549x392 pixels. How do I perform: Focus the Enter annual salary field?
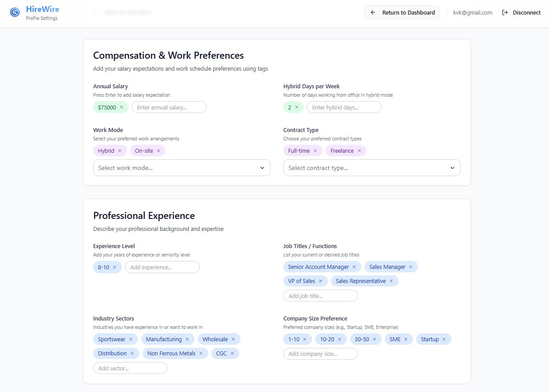[x=169, y=107]
